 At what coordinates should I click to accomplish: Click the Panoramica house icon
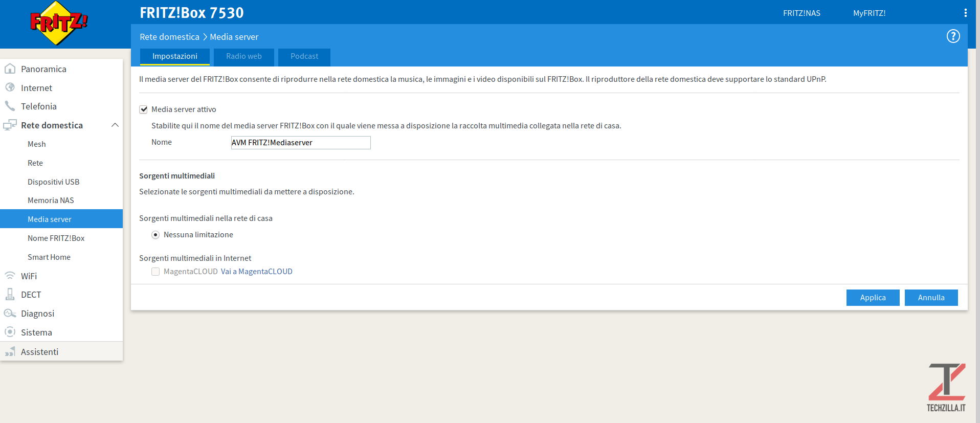(10, 69)
